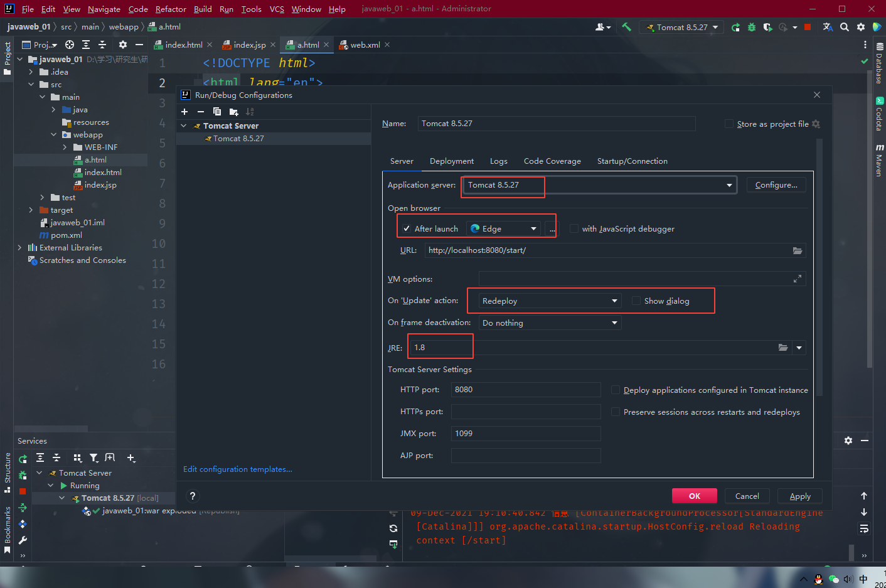
Task: Browse for JRE with the folder icon
Action: 783,348
